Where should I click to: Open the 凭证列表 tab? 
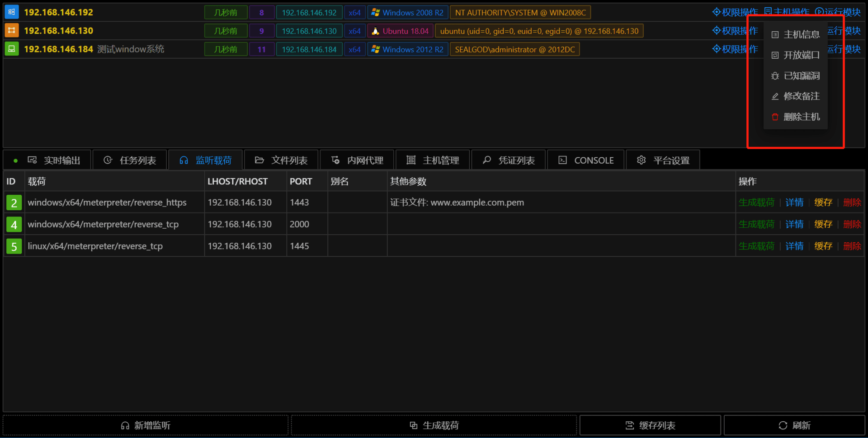click(x=509, y=160)
